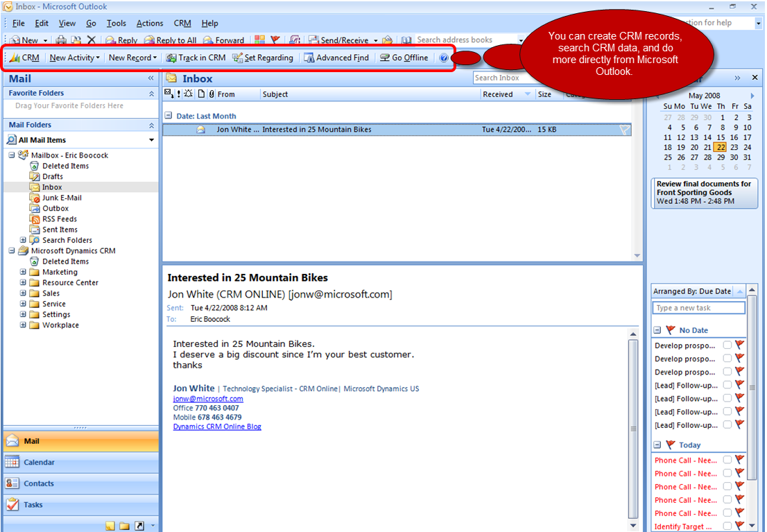Image resolution: width=767 pixels, height=532 pixels.
Task: Click the 'Type a new task' field
Action: pos(698,308)
